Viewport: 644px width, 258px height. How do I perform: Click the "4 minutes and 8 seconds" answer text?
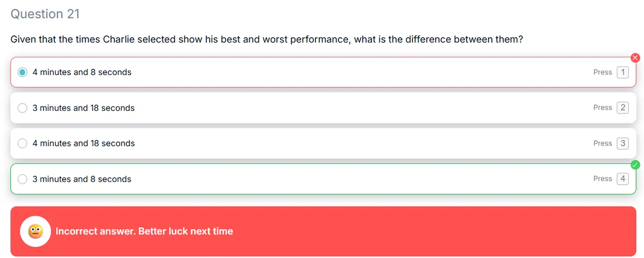pyautogui.click(x=82, y=72)
